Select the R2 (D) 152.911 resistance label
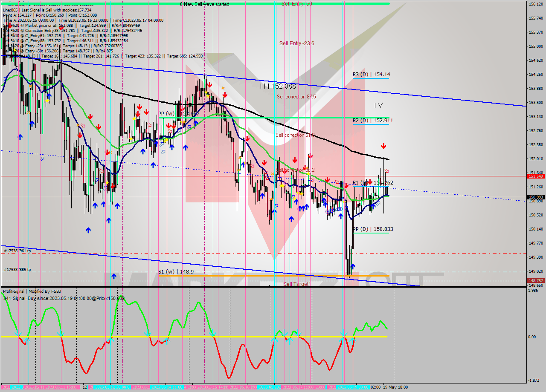The width and height of the screenshot is (546, 392). pos(372,121)
